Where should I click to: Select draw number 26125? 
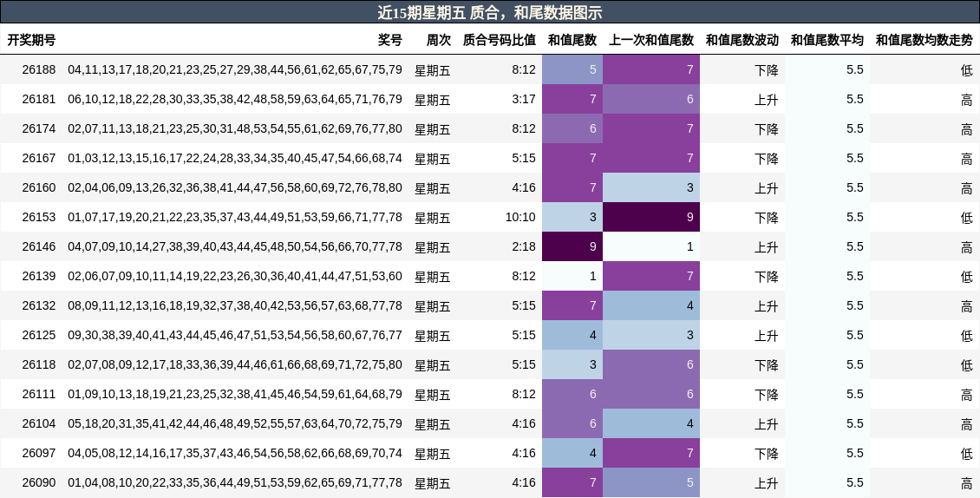pos(39,335)
